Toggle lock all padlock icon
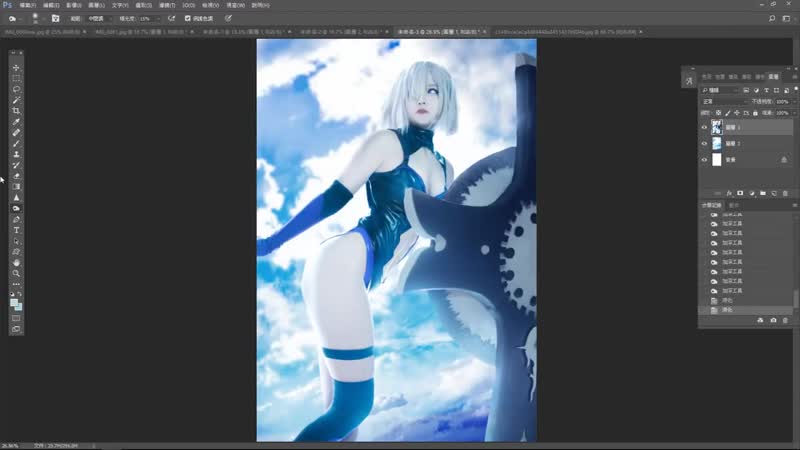Image resolution: width=800 pixels, height=450 pixels. 755,113
